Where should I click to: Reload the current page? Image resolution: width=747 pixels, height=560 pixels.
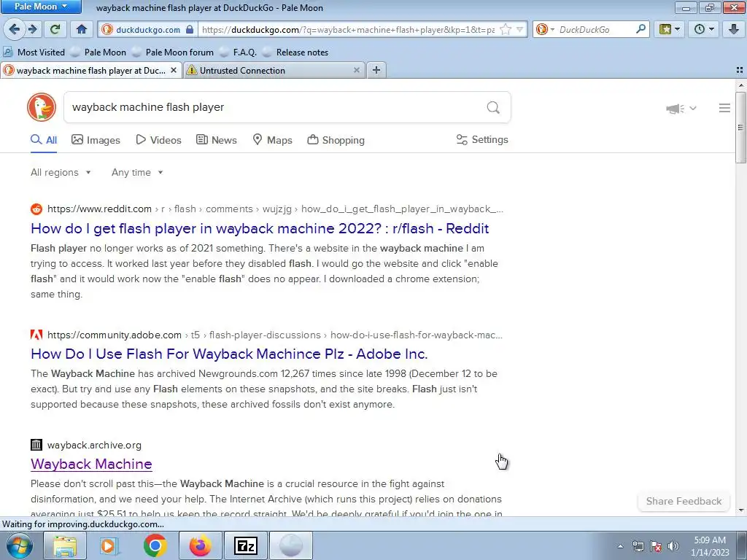click(55, 29)
